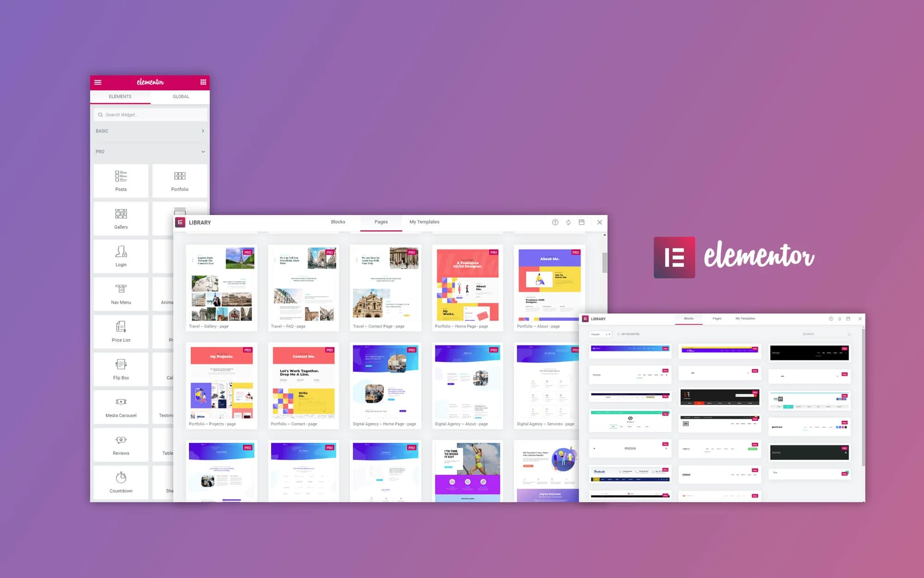Select the GLOBAL tab in elements panel

(x=180, y=97)
